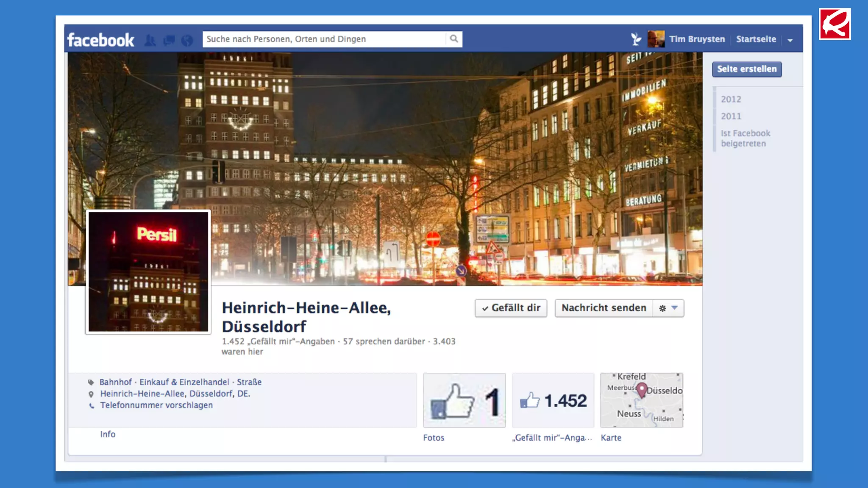Select 2012 in the timeline
868x488 pixels.
(731, 99)
